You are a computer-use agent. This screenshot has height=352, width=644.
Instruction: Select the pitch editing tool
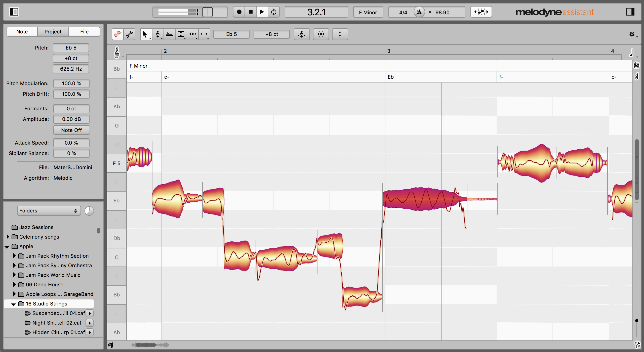point(158,34)
